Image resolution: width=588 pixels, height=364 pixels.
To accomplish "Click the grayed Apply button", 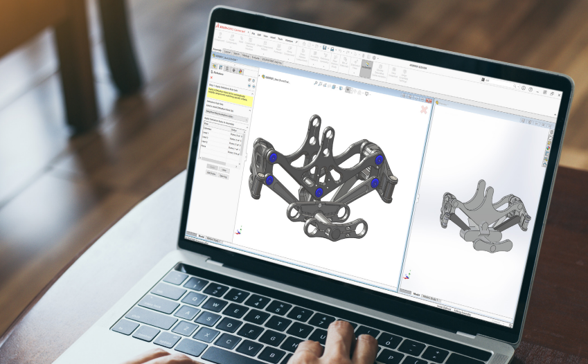I will click(x=212, y=167).
